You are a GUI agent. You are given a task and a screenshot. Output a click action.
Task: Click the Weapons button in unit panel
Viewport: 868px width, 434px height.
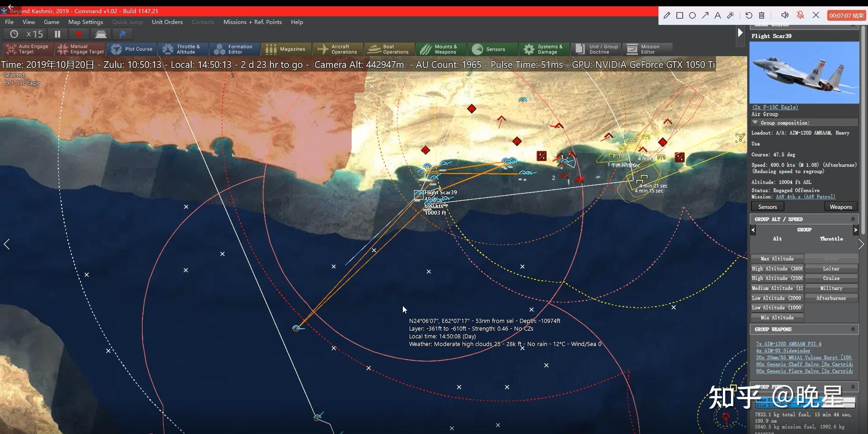[x=841, y=207]
